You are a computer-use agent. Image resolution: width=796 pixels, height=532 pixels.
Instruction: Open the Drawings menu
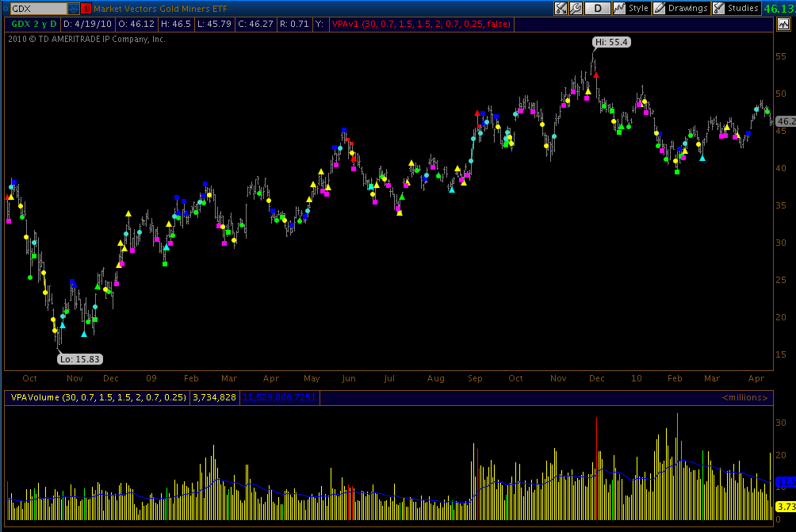(681, 8)
